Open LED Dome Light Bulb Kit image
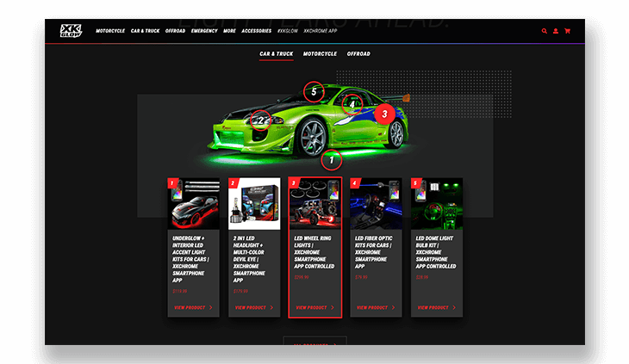629x364 pixels. 437,204
